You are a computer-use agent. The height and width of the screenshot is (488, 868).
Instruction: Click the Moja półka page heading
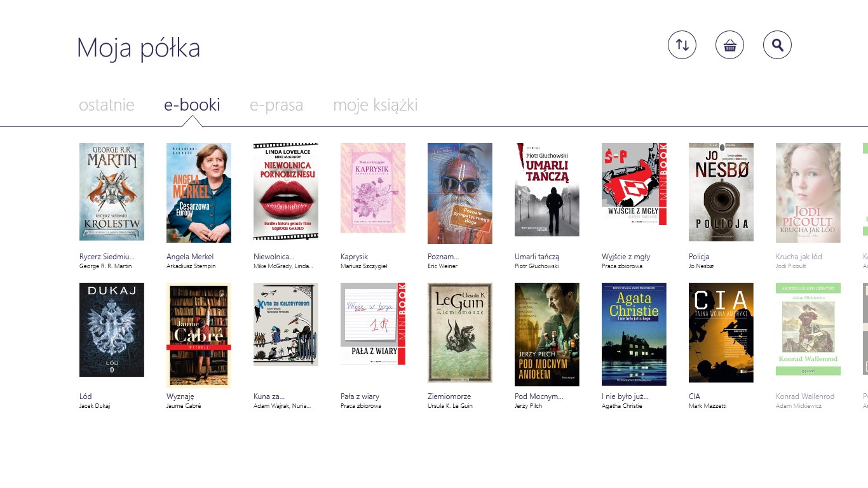[x=139, y=48]
